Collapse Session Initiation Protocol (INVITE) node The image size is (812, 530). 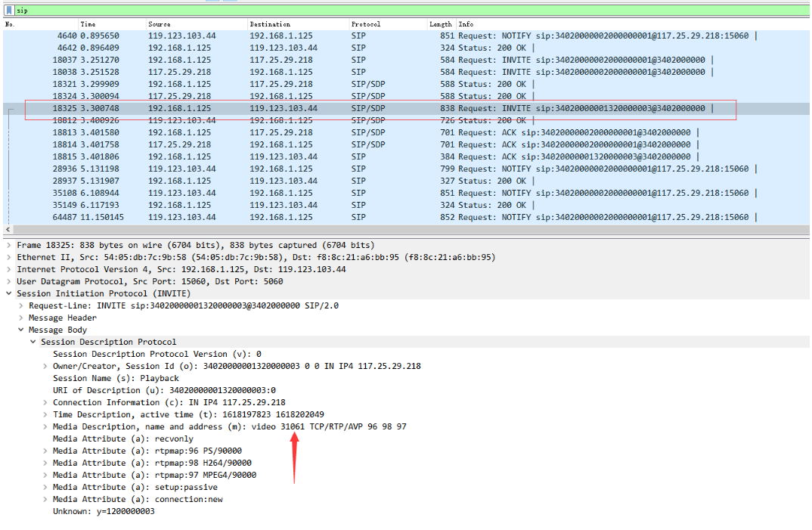coord(9,293)
